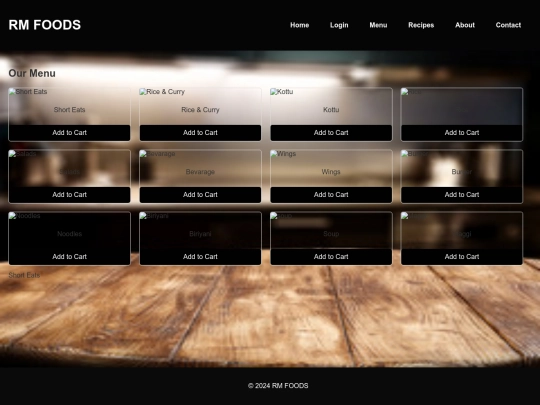The height and width of the screenshot is (405, 540).
Task: Click broken image icon in card right of Soup
Action: [405, 216]
